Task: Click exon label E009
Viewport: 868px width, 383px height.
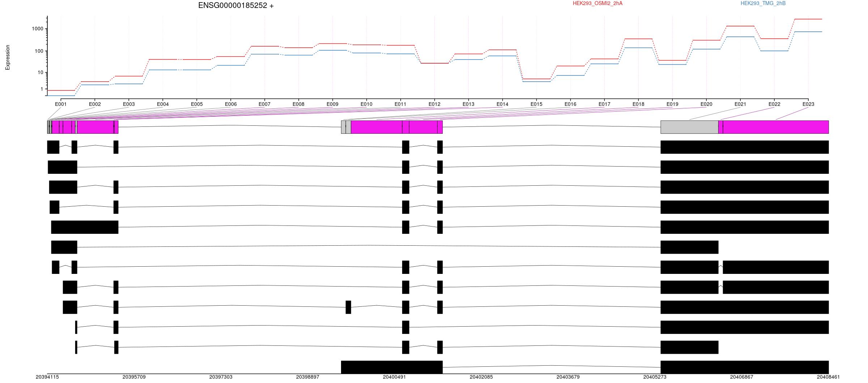Action: pos(332,104)
